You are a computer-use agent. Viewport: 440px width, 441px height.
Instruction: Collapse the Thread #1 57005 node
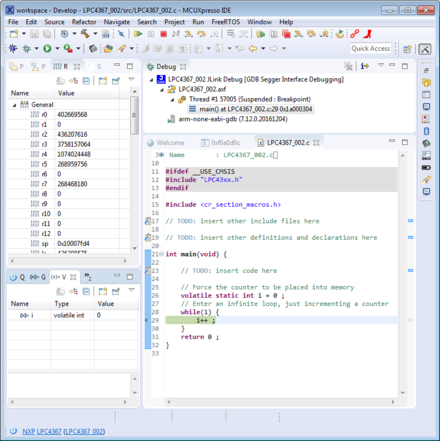[x=173, y=100]
